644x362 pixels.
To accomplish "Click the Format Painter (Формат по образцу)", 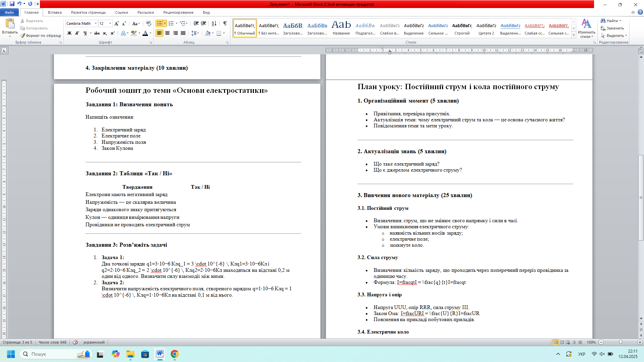I will click(41, 36).
